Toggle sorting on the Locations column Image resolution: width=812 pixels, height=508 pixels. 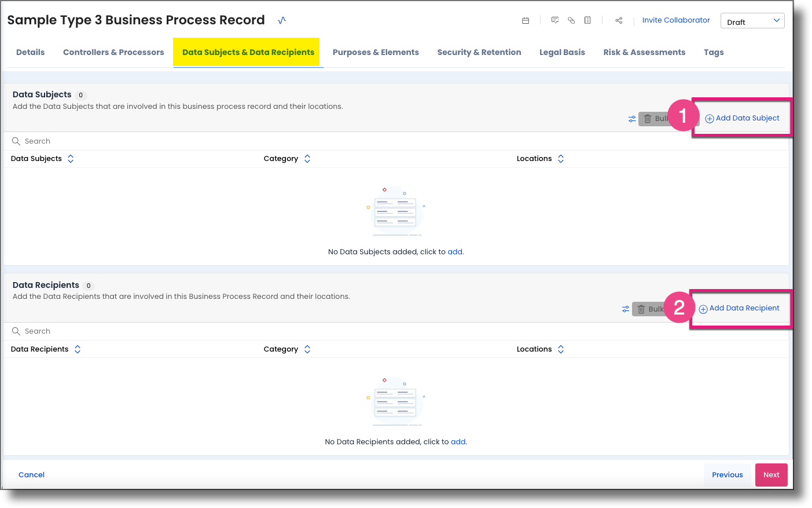coord(560,158)
